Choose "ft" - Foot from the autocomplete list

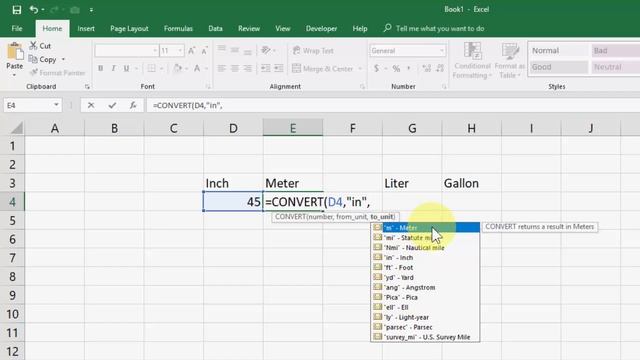coord(425,267)
